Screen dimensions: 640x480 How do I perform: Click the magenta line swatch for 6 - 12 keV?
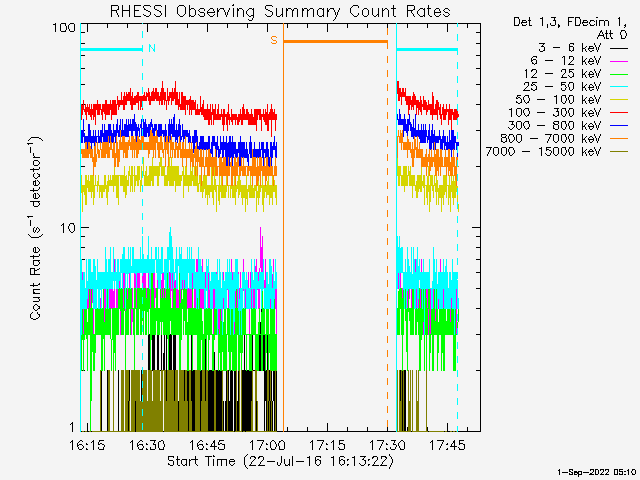tap(619, 61)
